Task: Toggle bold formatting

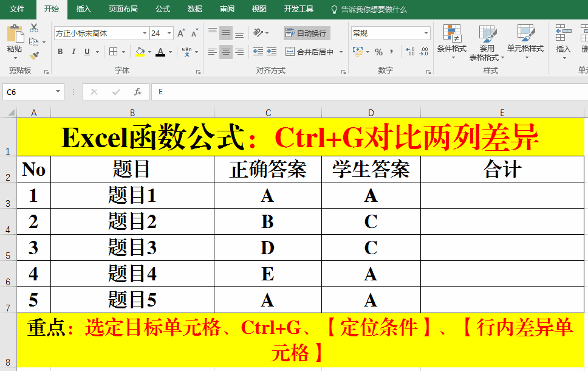Action: coord(60,52)
